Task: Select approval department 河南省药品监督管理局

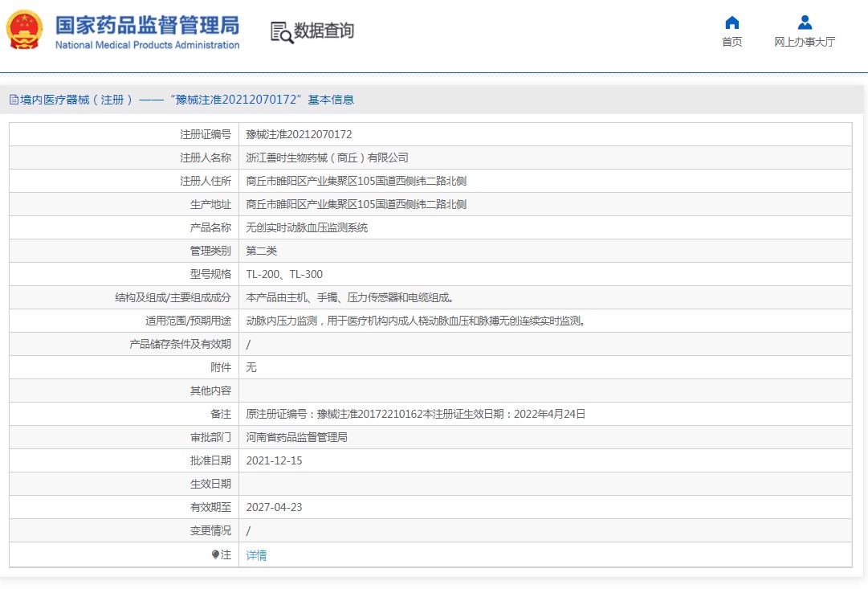Action: 297,437
